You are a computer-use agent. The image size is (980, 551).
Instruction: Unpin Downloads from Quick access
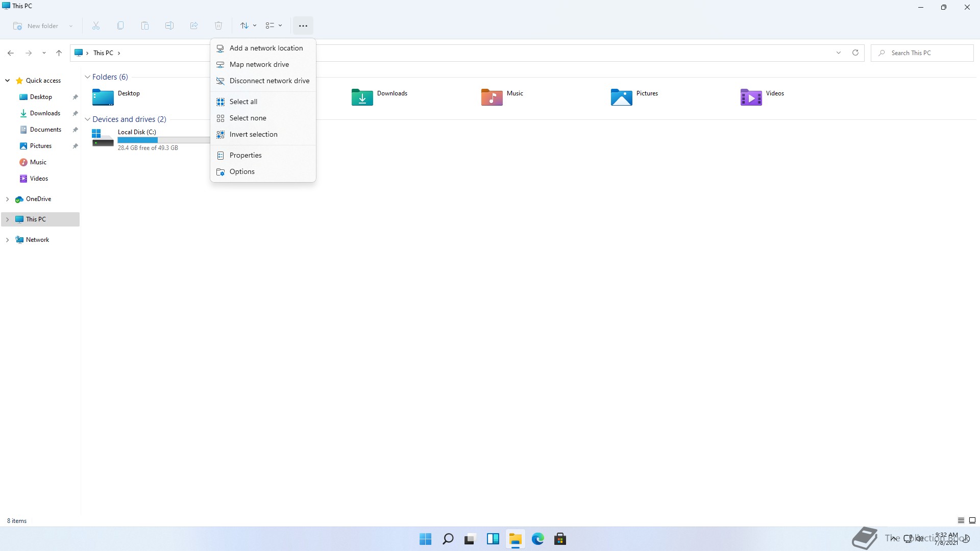(x=75, y=113)
